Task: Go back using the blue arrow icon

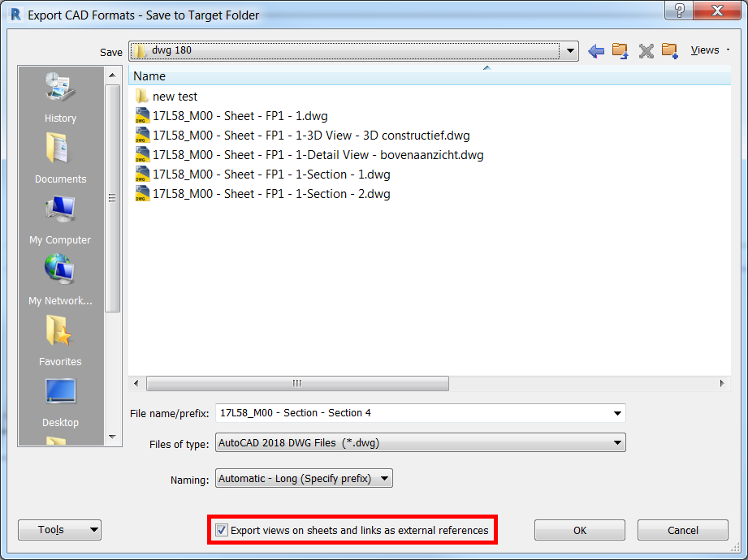Action: (596, 50)
